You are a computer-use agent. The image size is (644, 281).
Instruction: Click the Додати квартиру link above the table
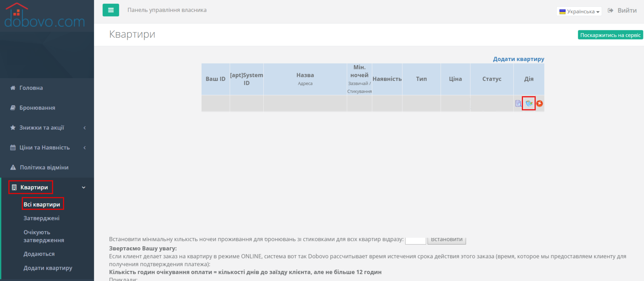[x=519, y=59]
